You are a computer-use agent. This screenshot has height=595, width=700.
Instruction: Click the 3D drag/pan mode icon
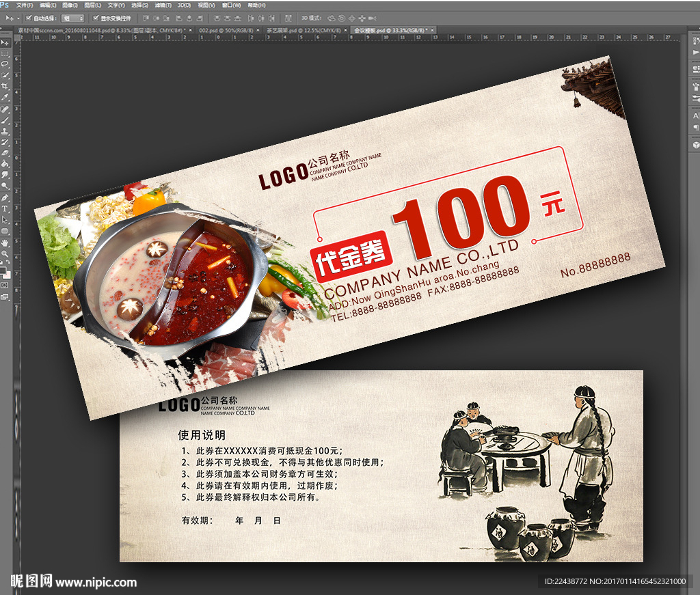coord(352,18)
